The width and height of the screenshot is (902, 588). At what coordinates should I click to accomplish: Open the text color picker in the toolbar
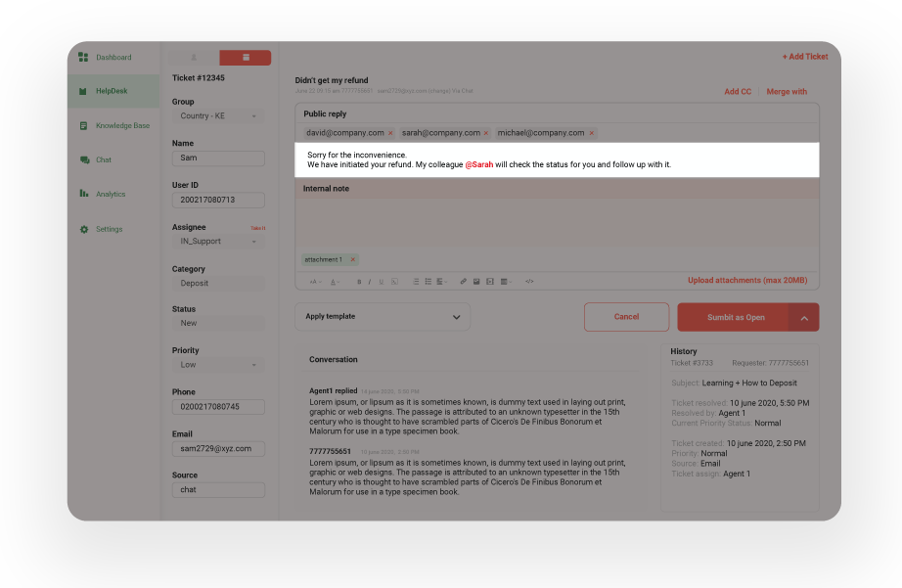coord(335,282)
